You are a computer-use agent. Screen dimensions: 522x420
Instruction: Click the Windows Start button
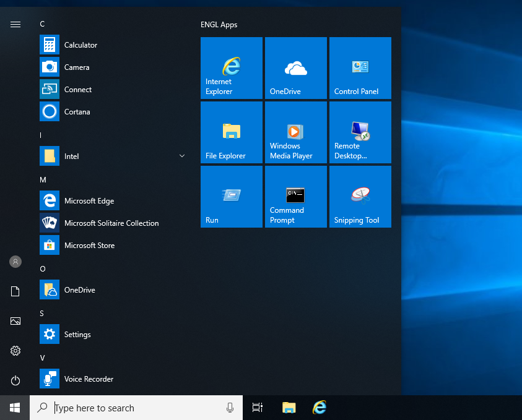click(15, 408)
